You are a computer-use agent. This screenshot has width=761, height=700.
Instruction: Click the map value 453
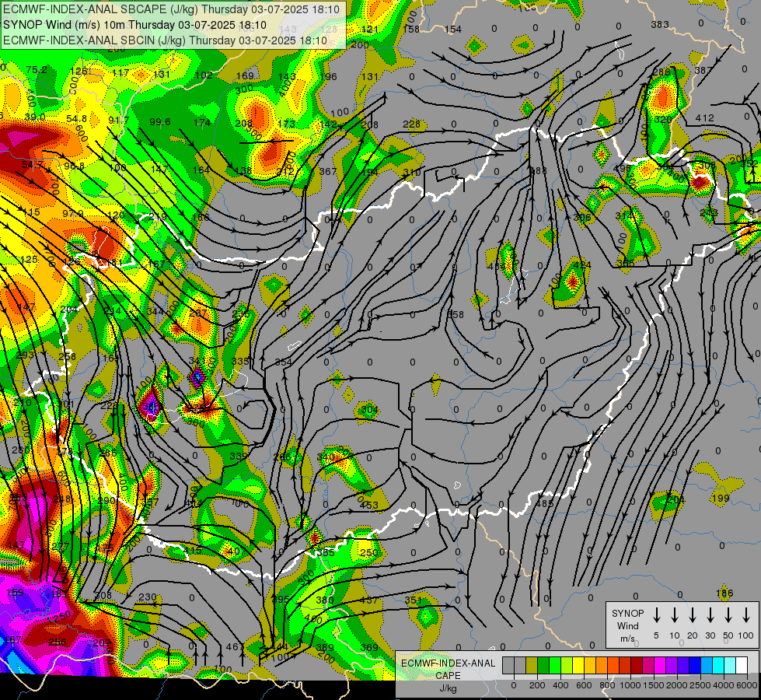pos(369,506)
